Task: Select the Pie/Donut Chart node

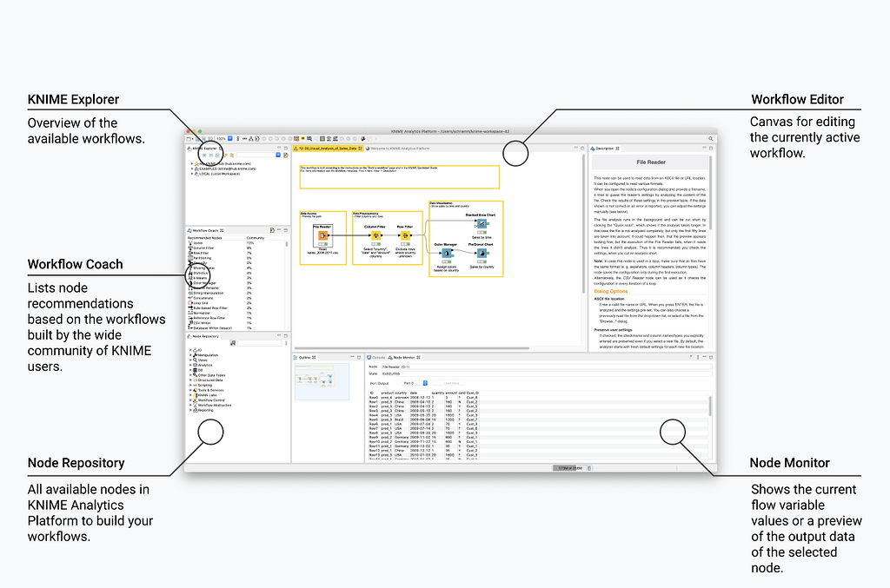Action: [x=482, y=253]
